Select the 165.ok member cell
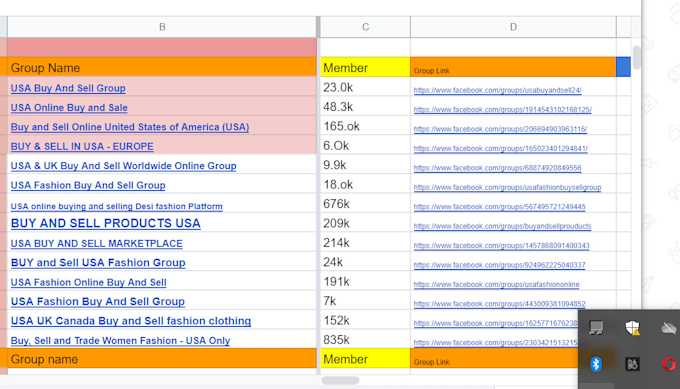 tap(365, 126)
